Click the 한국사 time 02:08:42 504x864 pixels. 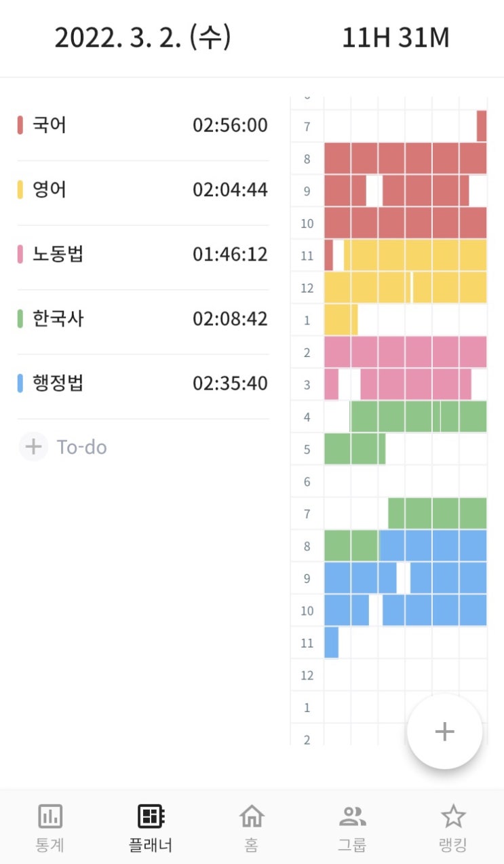230,319
